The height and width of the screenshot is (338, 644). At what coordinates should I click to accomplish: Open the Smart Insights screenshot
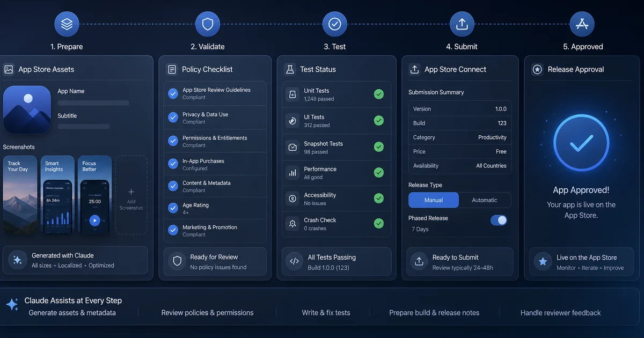coord(57,195)
